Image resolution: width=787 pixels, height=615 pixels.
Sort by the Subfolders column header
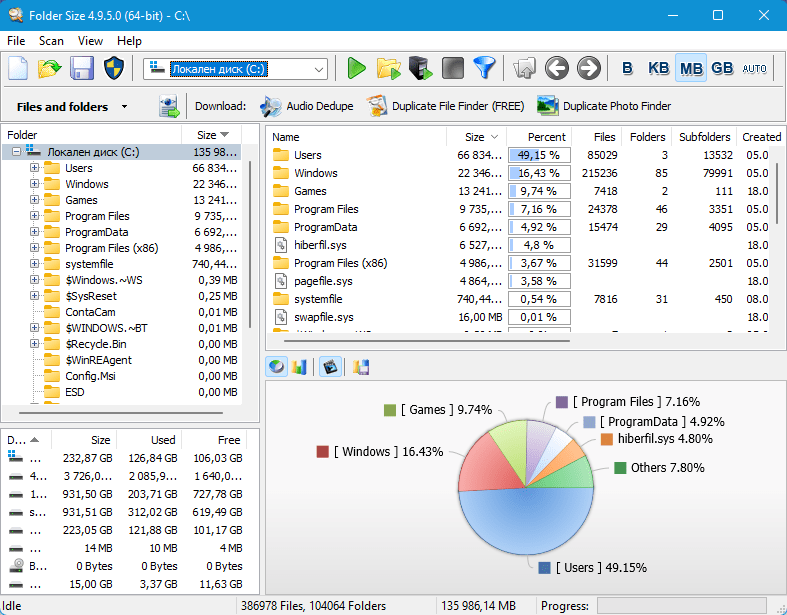[704, 137]
